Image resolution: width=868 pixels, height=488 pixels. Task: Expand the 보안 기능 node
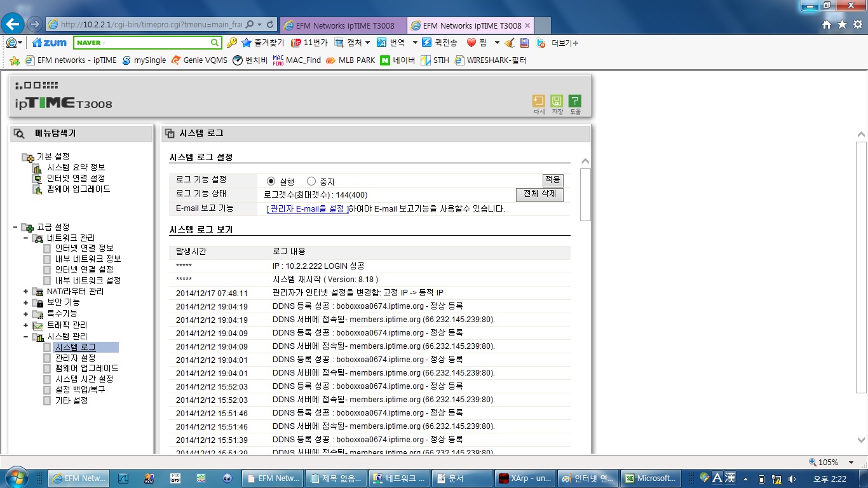(26, 303)
